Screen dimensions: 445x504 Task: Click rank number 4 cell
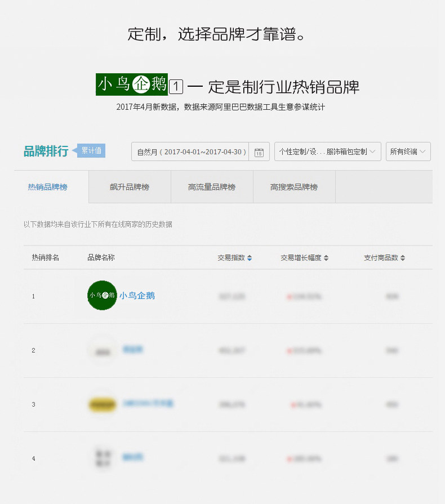coord(33,458)
